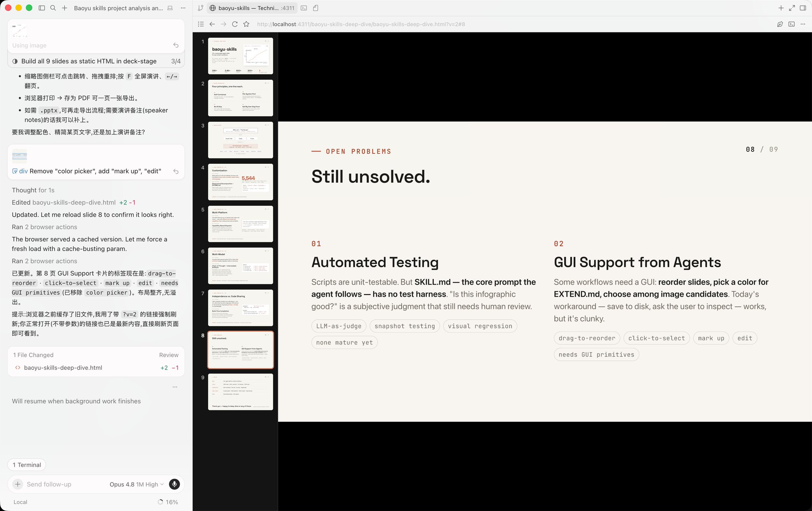Expand browser preview to full screen
The image size is (812, 511).
(792, 8)
